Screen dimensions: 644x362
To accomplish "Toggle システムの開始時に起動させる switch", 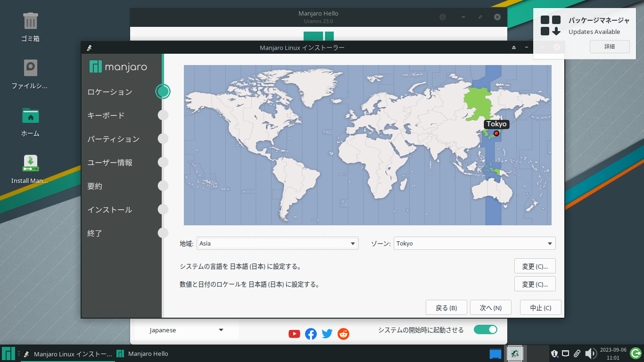I will tap(486, 329).
